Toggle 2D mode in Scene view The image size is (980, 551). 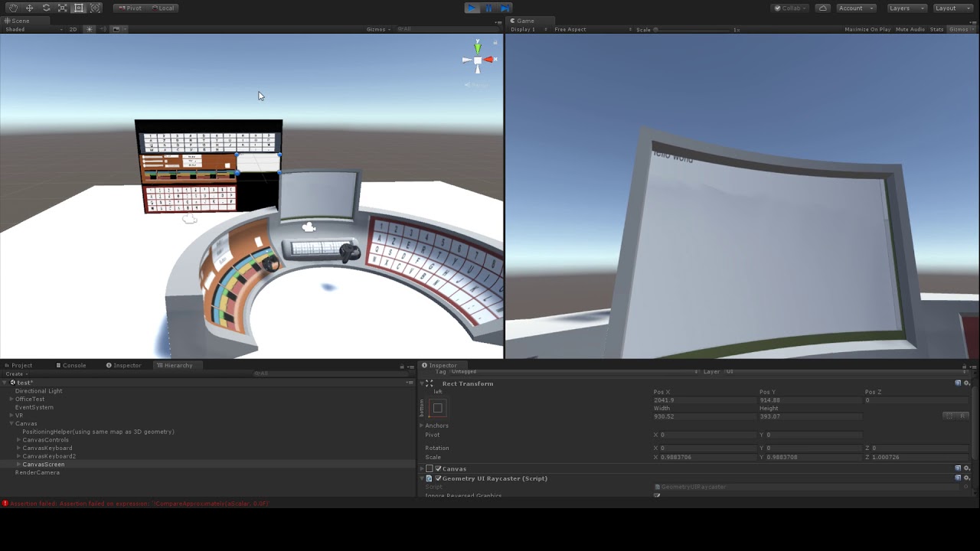[73, 29]
